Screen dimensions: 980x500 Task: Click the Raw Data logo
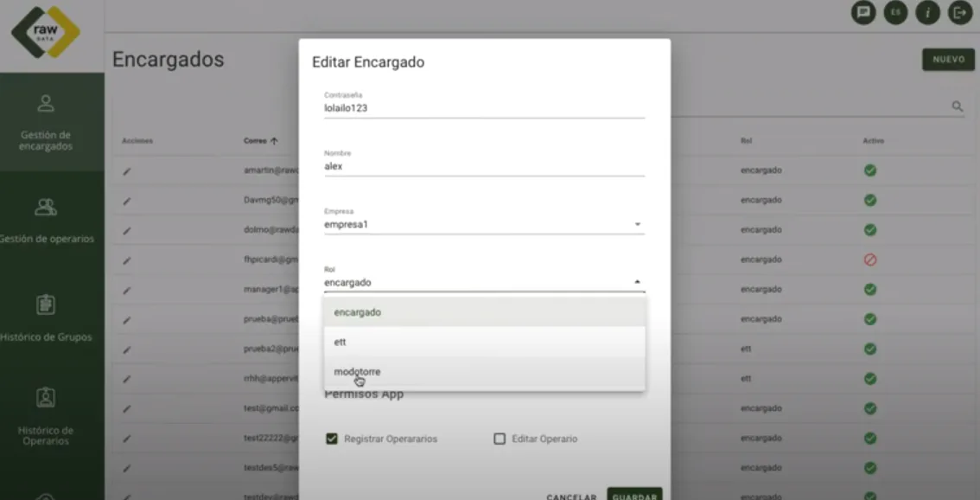coord(46,32)
